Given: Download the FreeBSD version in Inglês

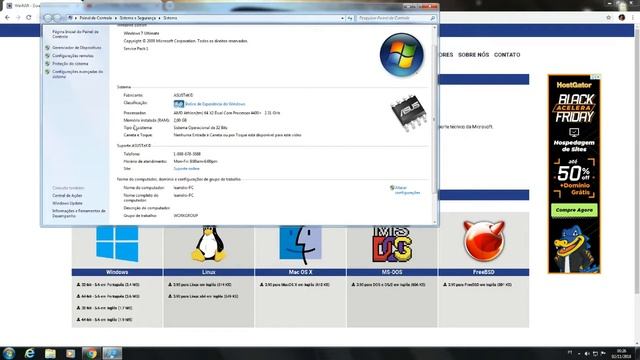Looking at the screenshot, I should (478, 284).
